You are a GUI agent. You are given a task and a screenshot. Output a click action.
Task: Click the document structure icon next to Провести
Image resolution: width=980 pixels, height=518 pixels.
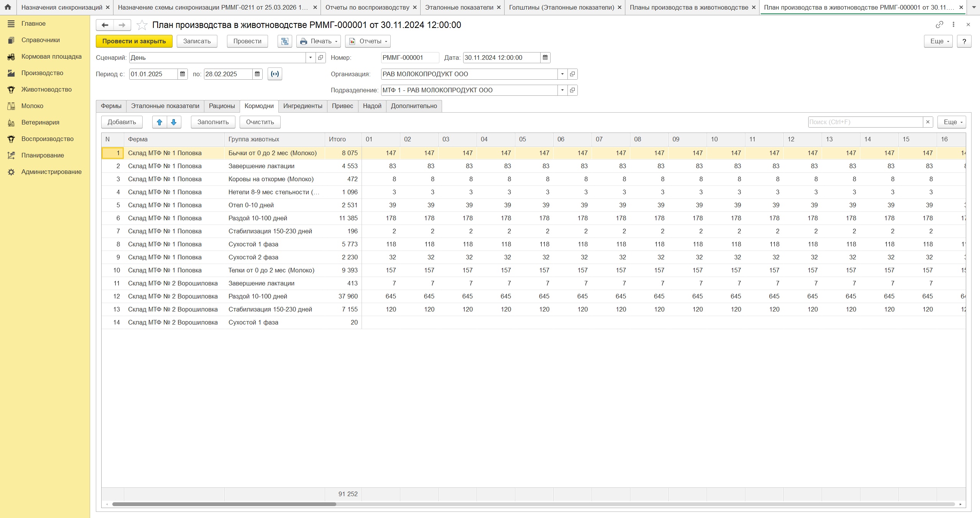[x=284, y=41]
